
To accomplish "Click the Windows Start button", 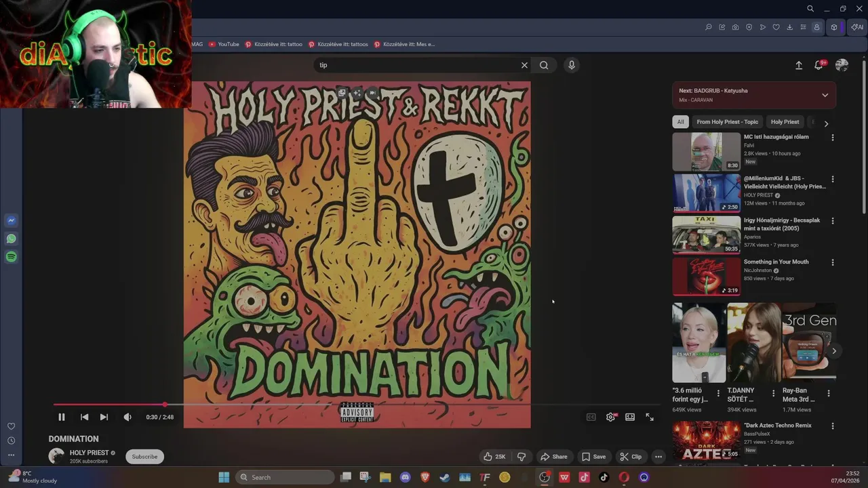I will (224, 477).
